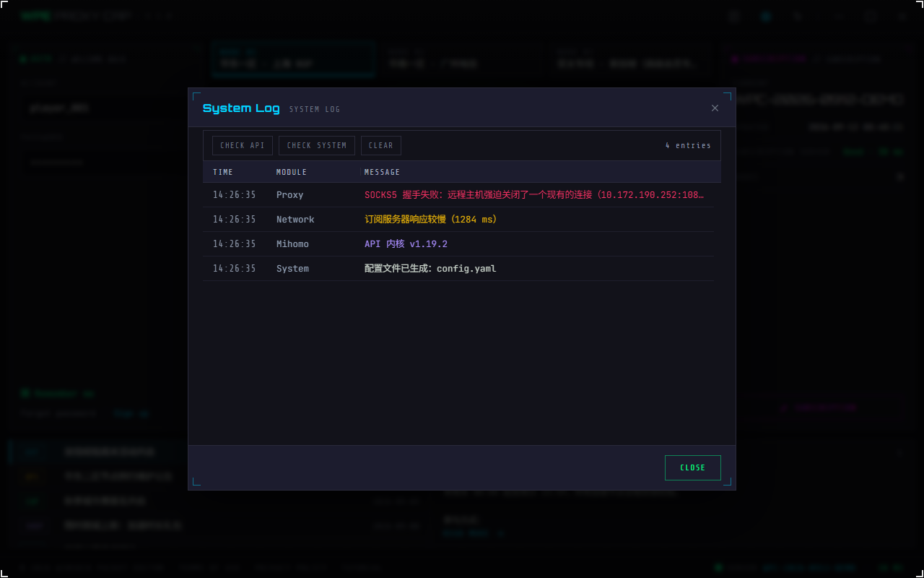Clear the log with the CLEAR button
Screen dimensions: 924x578
pos(381,145)
